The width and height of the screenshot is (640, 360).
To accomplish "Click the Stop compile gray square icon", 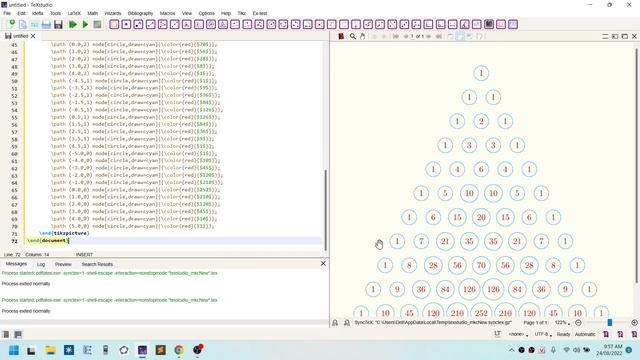I will click(97, 24).
